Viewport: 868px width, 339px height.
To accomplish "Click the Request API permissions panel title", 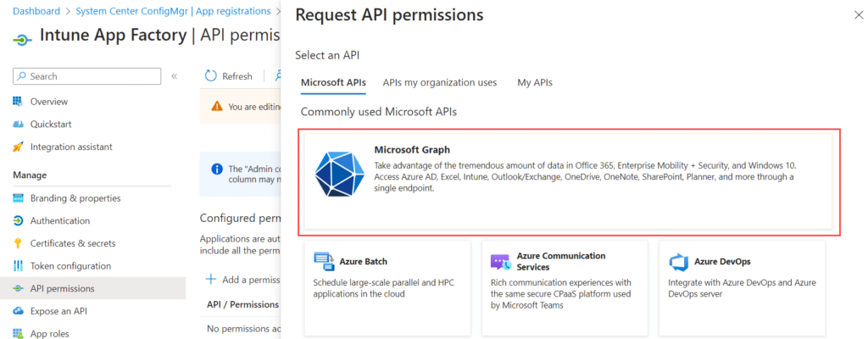I will [x=389, y=15].
